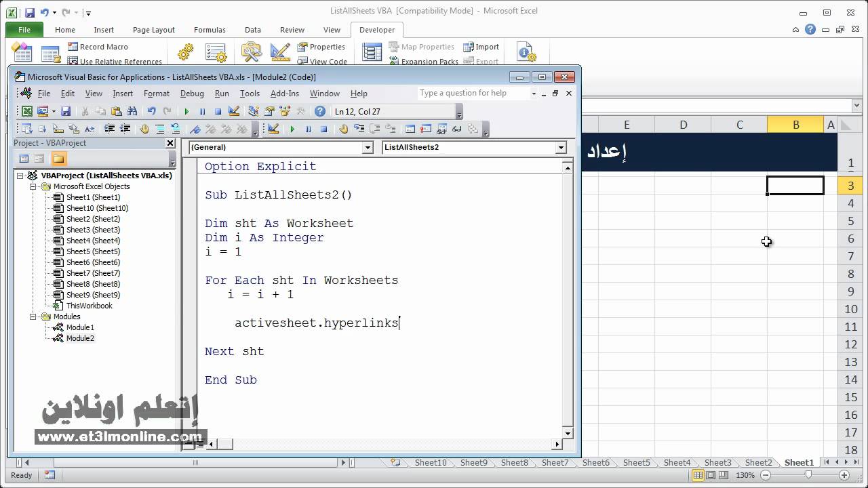Toggle Design Mode in the Standard toolbar

(x=233, y=111)
